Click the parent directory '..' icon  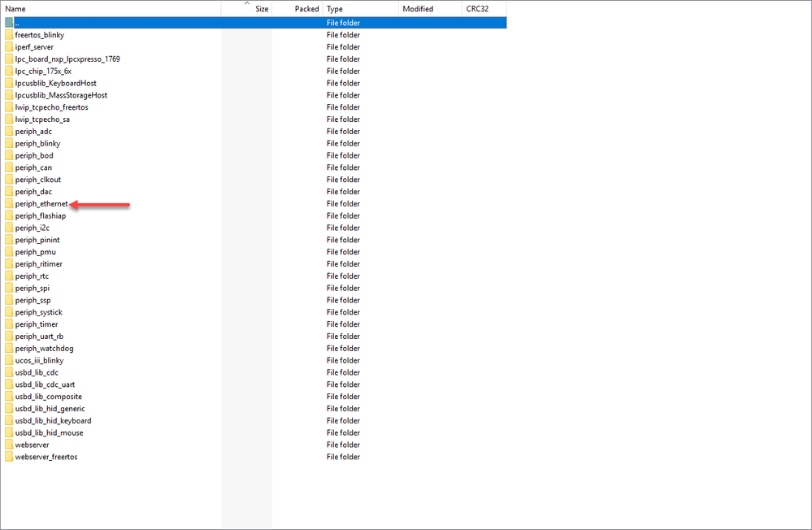9,23
